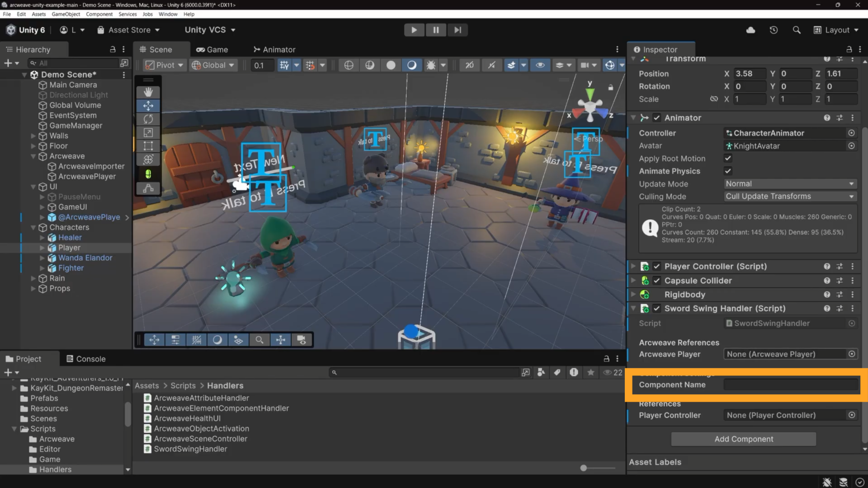Open the Unity VCS button
The height and width of the screenshot is (488, 868).
[210, 30]
